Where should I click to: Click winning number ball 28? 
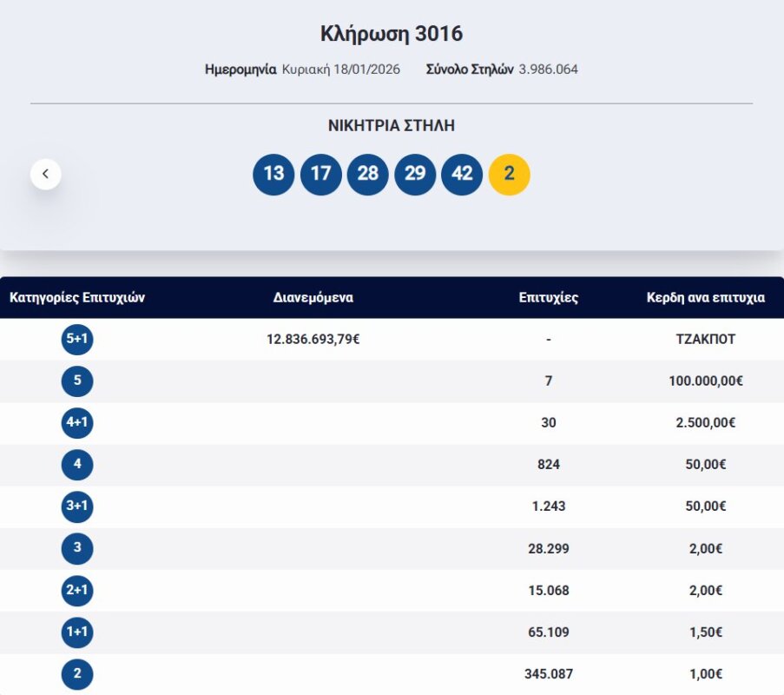368,174
